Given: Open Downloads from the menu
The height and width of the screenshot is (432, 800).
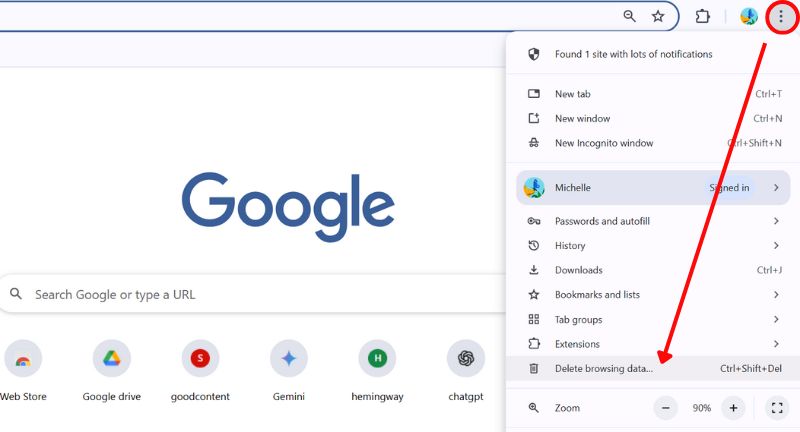Looking at the screenshot, I should tap(653, 270).
